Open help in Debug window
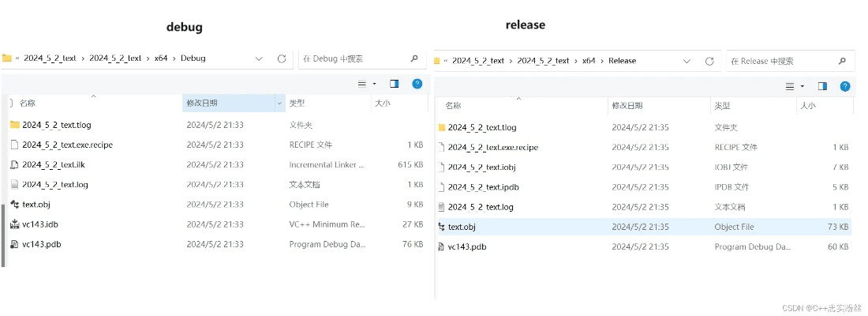Viewport: 868px width, 316px height. [417, 84]
